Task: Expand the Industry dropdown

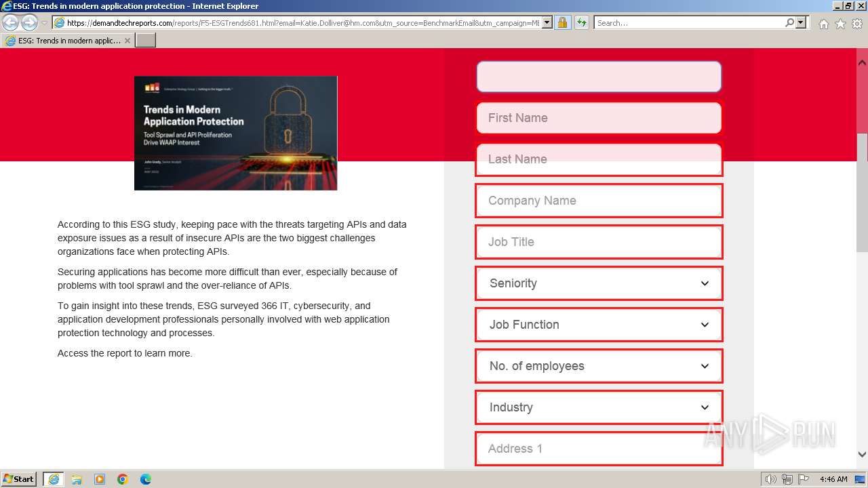Action: (599, 407)
